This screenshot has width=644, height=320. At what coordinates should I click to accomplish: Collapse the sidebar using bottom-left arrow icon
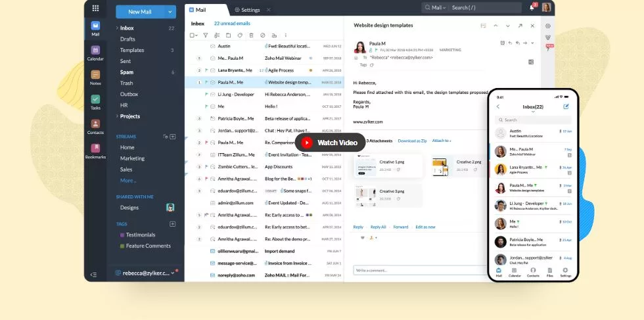click(x=93, y=275)
